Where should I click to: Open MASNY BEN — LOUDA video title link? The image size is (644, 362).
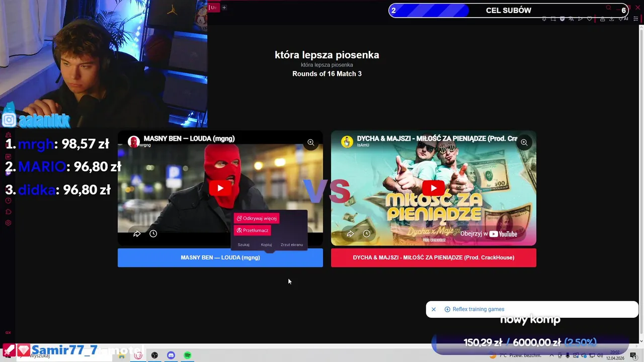pyautogui.click(x=189, y=139)
